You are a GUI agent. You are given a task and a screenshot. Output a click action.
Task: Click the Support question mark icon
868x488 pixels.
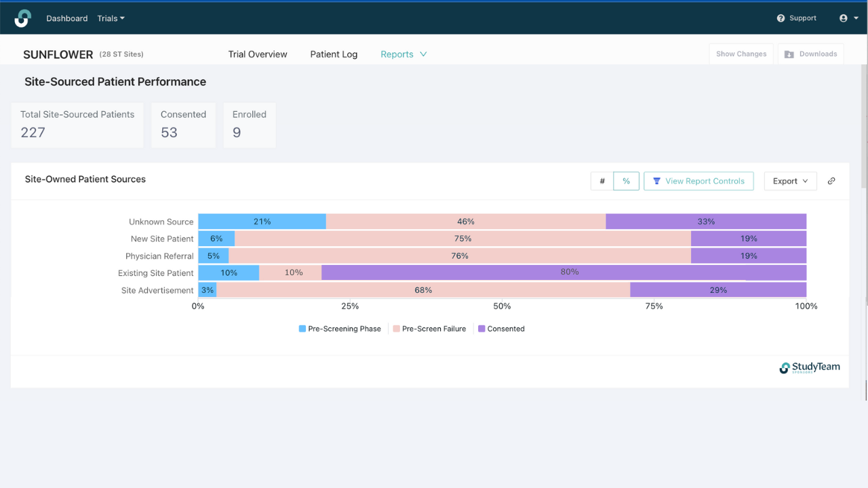point(781,18)
